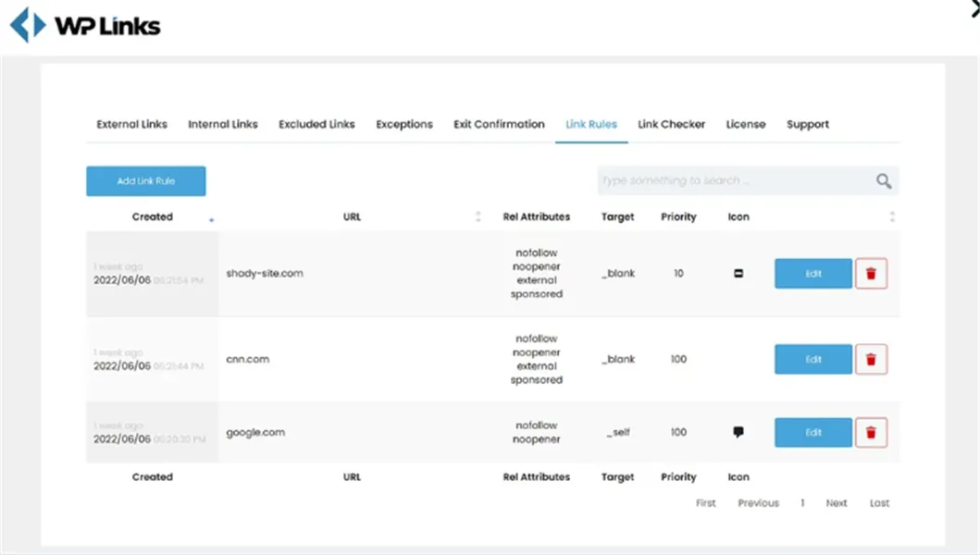Click the shady-site.com link icon
This screenshot has width=980, height=555.
coord(738,274)
